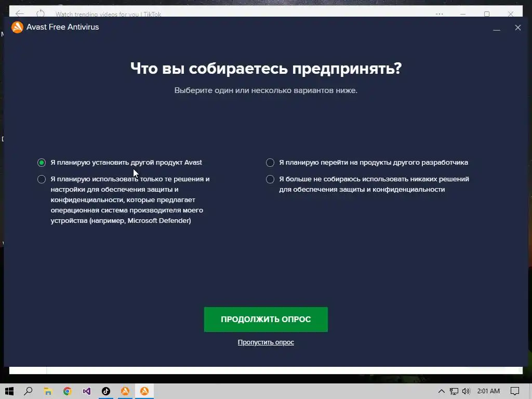Open taskbar search magnifier

(x=29, y=391)
